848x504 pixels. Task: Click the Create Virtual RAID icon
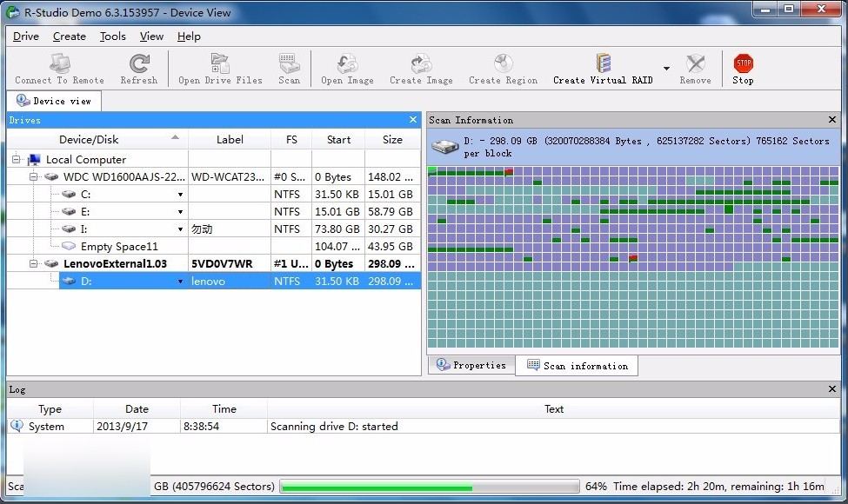tap(604, 63)
